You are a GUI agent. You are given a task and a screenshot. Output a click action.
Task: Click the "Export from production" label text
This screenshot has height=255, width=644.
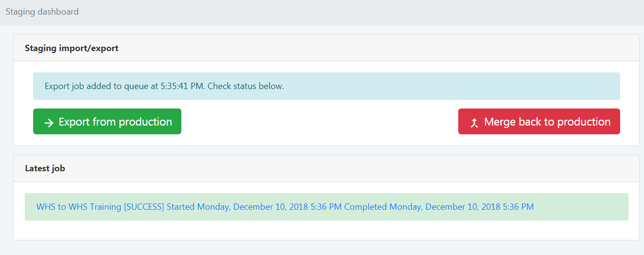tap(115, 122)
